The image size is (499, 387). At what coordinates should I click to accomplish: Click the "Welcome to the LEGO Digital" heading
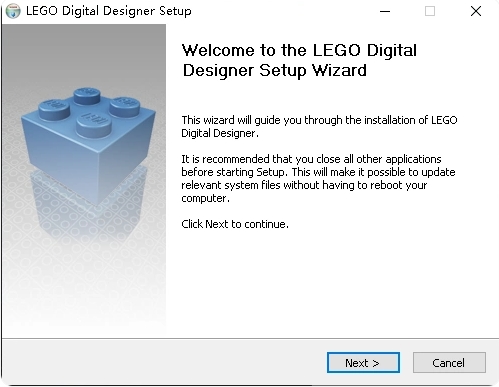tap(299, 50)
